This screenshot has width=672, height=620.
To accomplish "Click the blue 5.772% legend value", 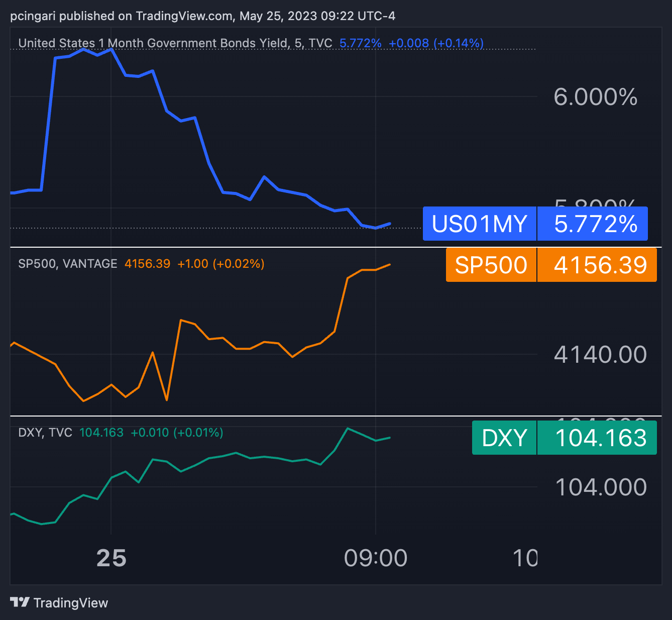I will (x=361, y=43).
